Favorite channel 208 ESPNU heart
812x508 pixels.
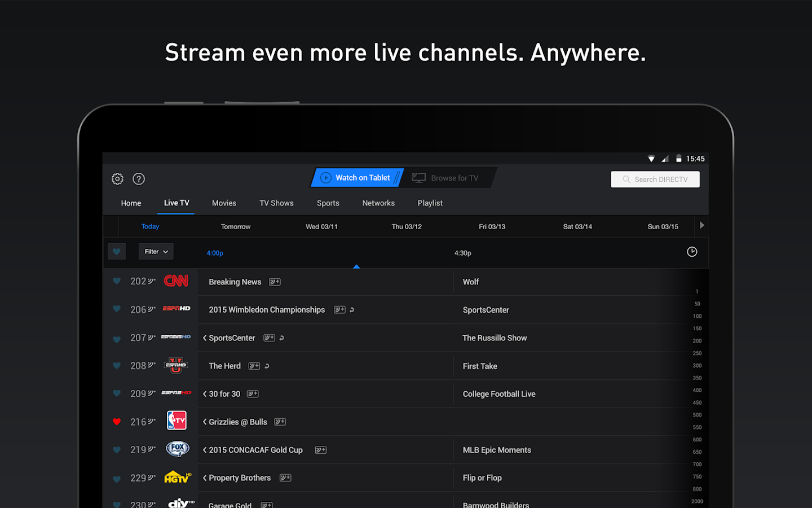coord(117,366)
